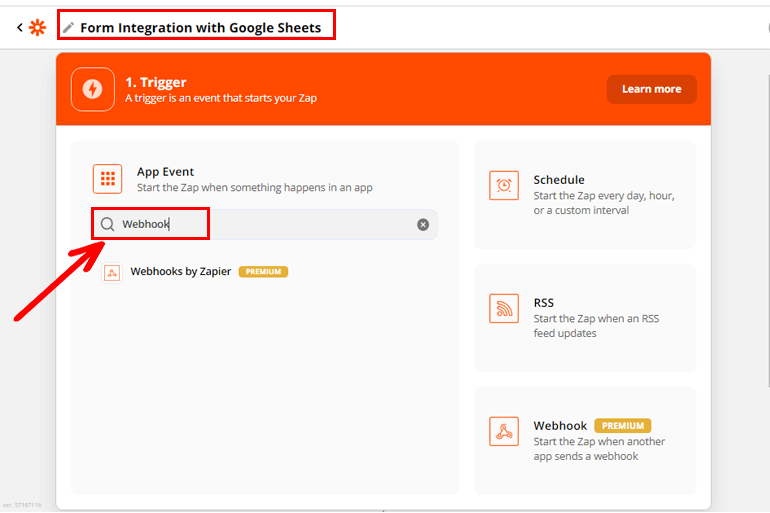Clear the search field with X icon
Screen dimensions: 770x513
click(423, 224)
